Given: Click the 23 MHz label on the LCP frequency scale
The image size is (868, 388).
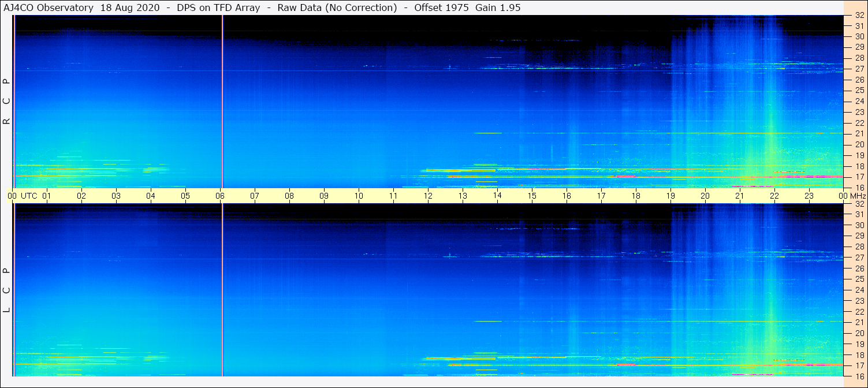Looking at the screenshot, I should (x=859, y=300).
